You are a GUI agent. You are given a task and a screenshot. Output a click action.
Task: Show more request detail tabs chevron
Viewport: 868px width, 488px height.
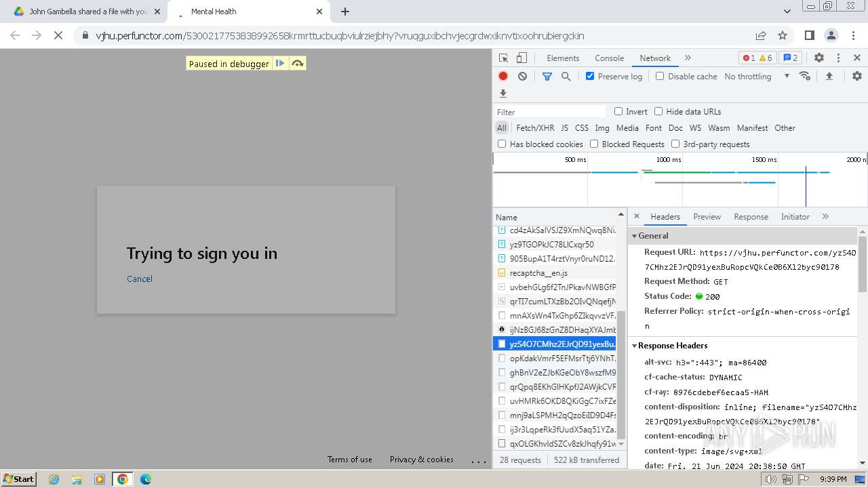tap(825, 216)
